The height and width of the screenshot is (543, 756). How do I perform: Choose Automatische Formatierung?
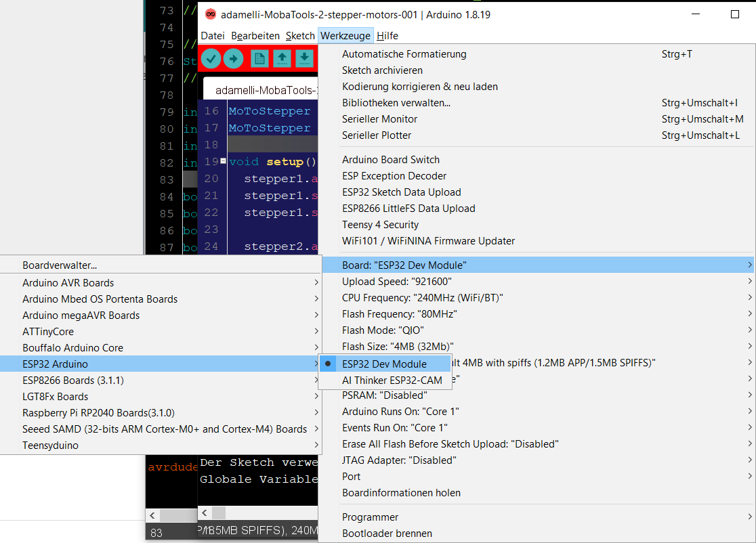click(537, 54)
